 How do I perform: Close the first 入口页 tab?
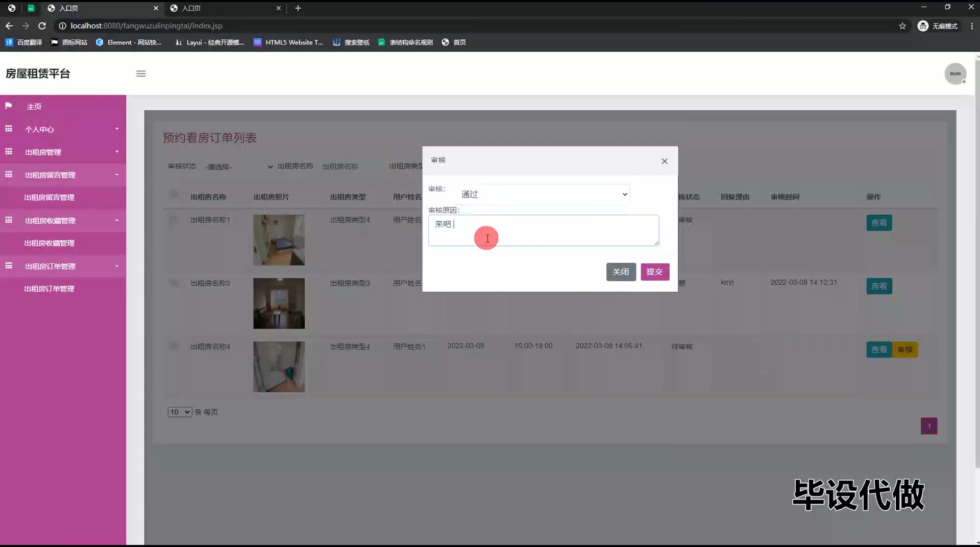156,8
